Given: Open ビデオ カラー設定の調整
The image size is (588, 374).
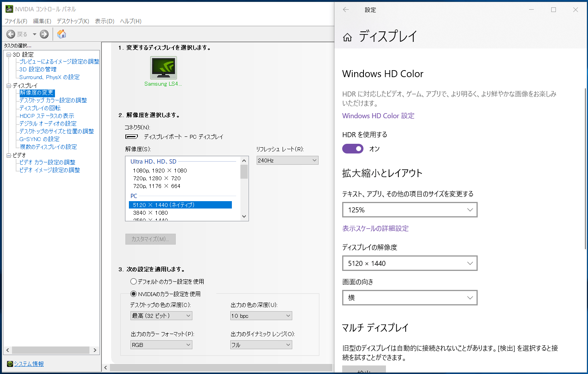Looking at the screenshot, I should [x=47, y=162].
